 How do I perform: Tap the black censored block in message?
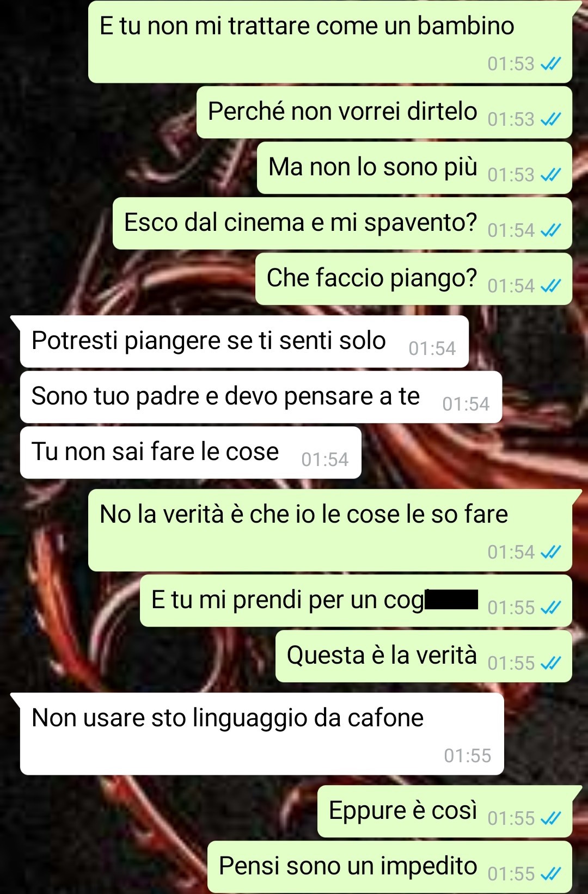click(451, 599)
